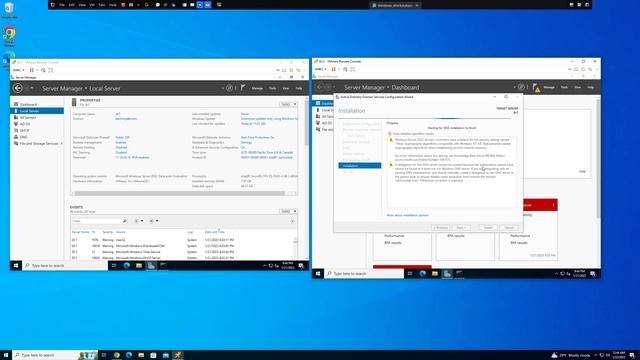Open second query dropdown in Events toolbar
Viewport: 640px width, 360px height.
(153, 221)
